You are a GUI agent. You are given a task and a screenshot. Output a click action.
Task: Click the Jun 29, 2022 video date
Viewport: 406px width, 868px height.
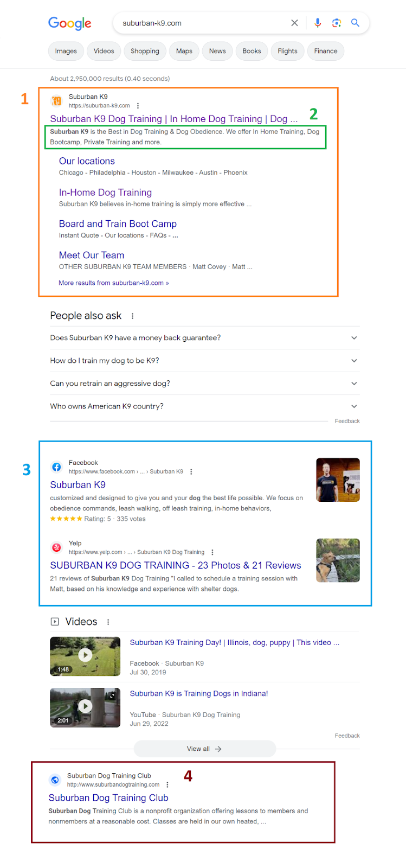pos(149,724)
